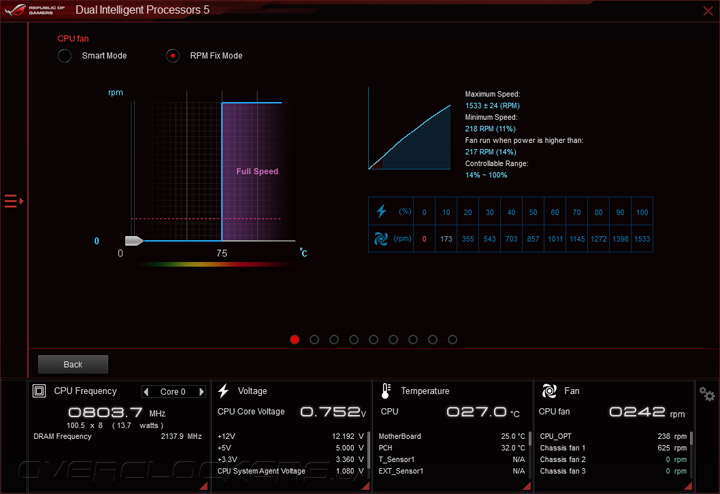Select the Smart Mode radio button
This screenshot has height=494, width=720.
pyautogui.click(x=65, y=56)
